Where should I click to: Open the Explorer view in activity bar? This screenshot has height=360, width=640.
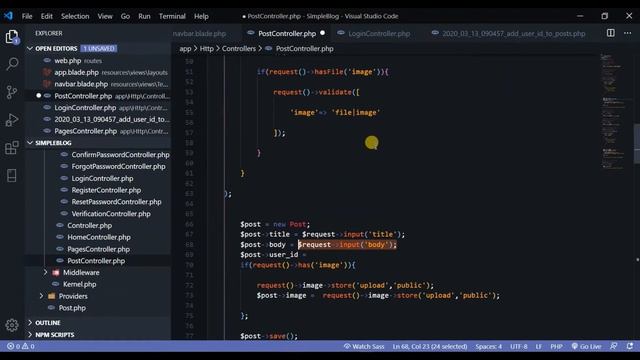pyautogui.click(x=12, y=37)
